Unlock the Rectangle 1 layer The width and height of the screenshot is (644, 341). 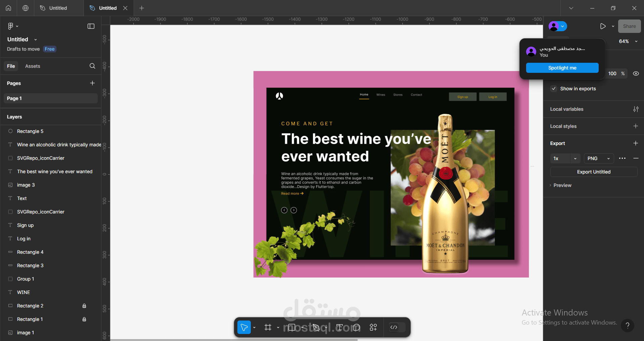coord(84,319)
